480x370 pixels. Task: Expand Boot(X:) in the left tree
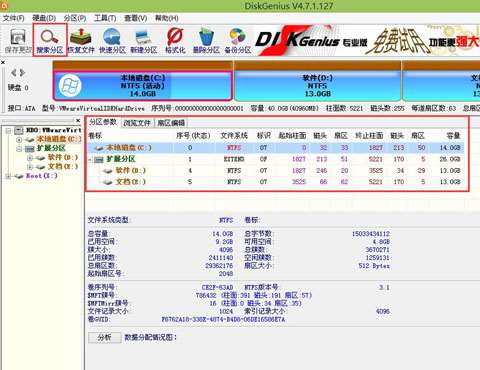coord(9,176)
